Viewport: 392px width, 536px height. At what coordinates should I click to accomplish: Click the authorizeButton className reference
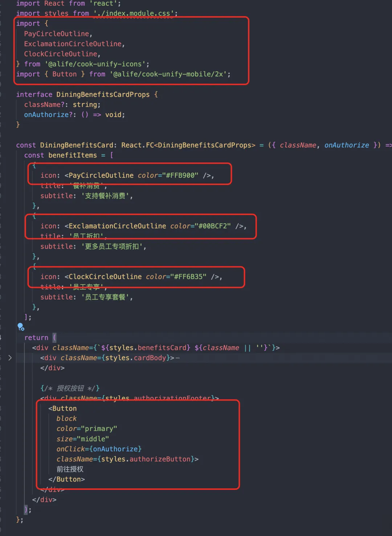(x=160, y=459)
